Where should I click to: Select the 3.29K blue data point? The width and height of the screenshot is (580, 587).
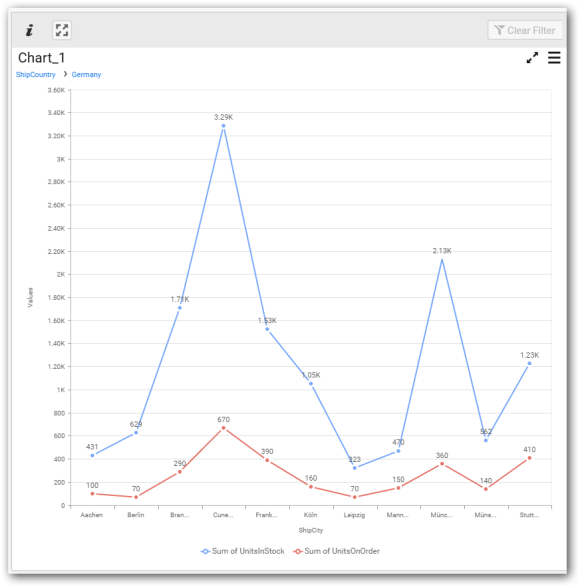point(223,126)
